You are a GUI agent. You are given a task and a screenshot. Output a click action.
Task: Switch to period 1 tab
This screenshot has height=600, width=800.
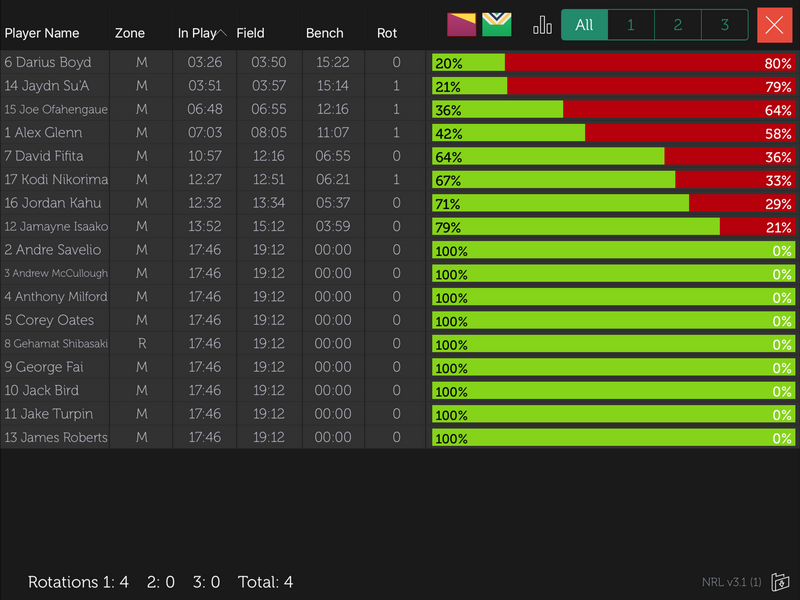click(631, 24)
